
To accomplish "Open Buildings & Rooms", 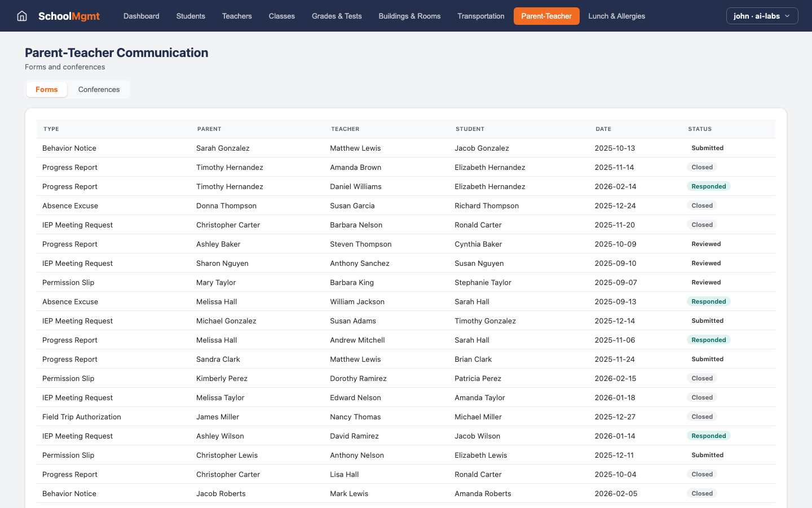I will pyautogui.click(x=409, y=16).
